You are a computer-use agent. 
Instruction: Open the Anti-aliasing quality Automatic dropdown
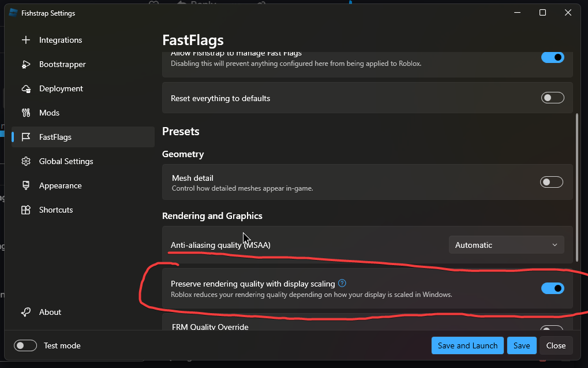[506, 245]
